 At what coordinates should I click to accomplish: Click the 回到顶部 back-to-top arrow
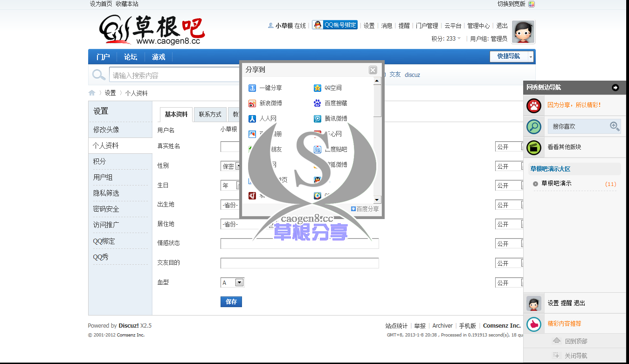pyautogui.click(x=556, y=340)
